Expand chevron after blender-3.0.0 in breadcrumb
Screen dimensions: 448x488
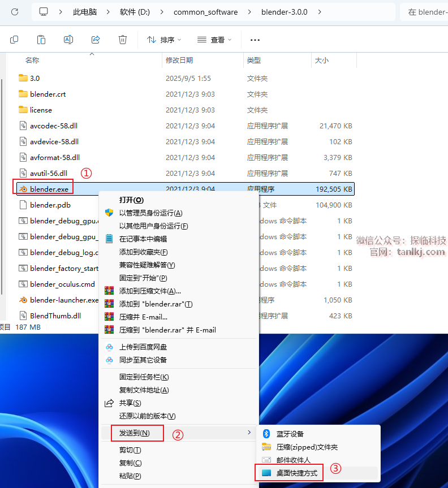pos(320,12)
